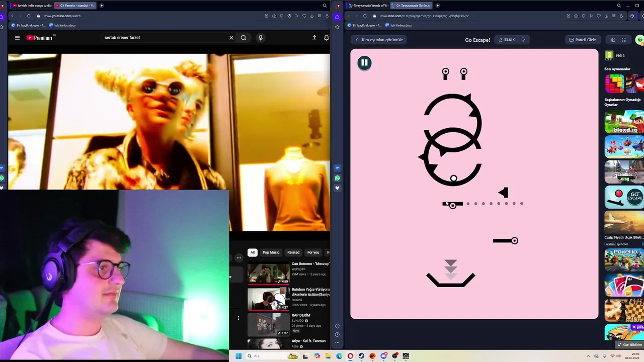Enter fullscreen for the game
The width and height of the screenshot is (644, 362).
click(x=624, y=40)
